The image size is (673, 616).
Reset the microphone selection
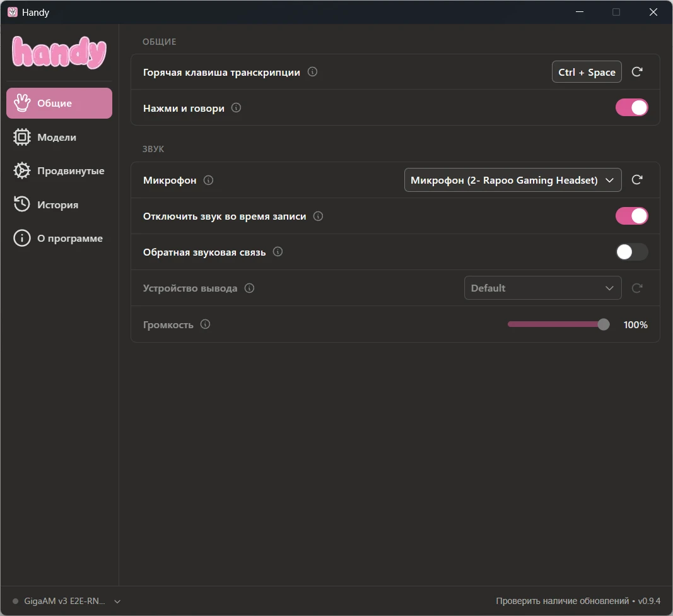pos(637,179)
